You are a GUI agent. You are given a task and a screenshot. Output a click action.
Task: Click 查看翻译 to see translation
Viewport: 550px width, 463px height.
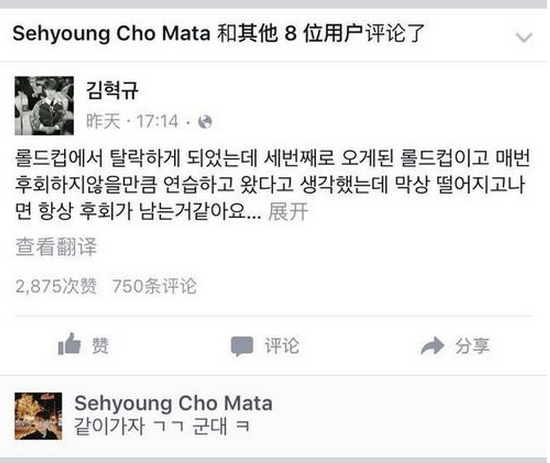56,247
